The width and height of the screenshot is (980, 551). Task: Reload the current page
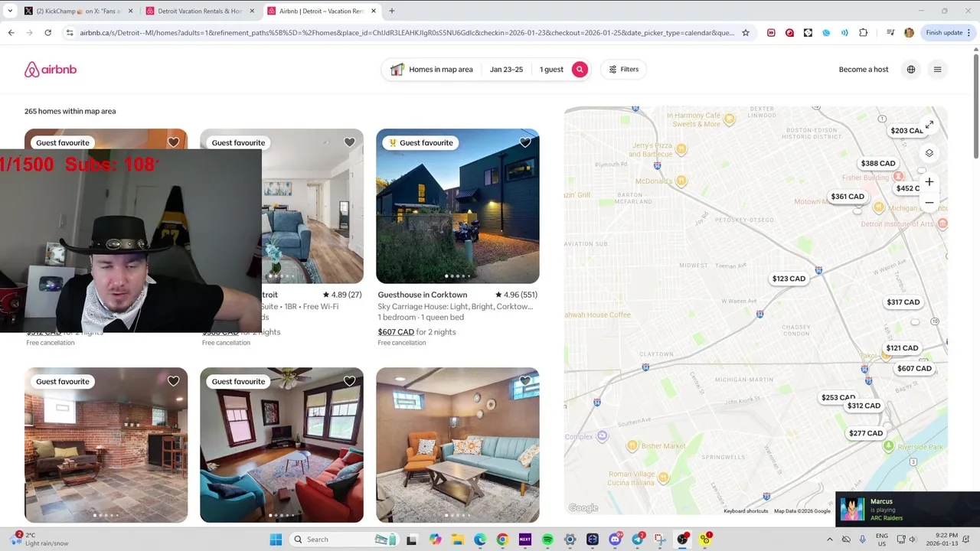(47, 33)
